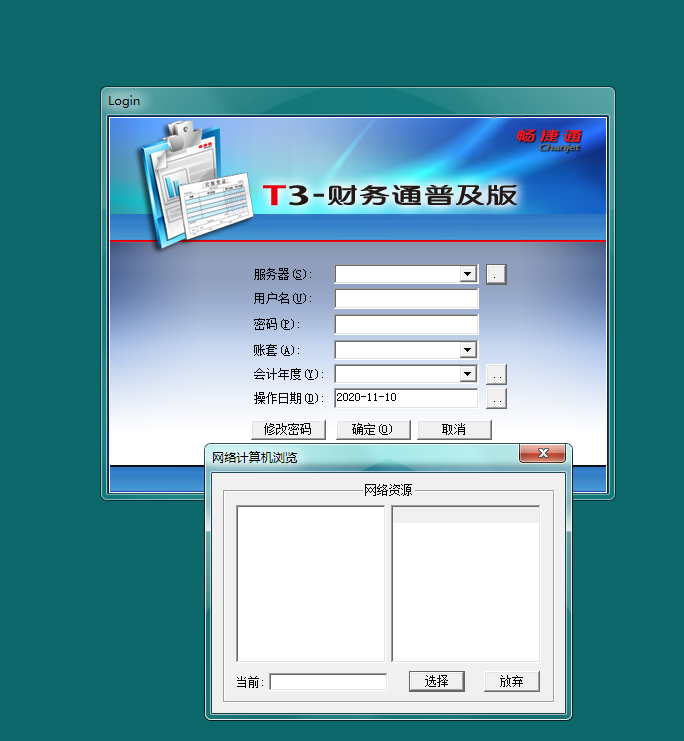The height and width of the screenshot is (741, 684).
Task: Click the right network resource list box
Action: point(466,584)
